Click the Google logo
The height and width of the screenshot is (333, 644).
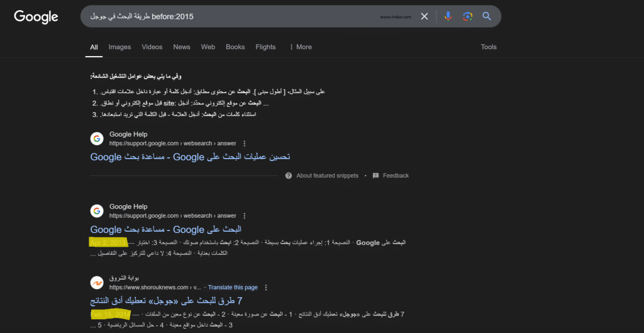pyautogui.click(x=36, y=17)
